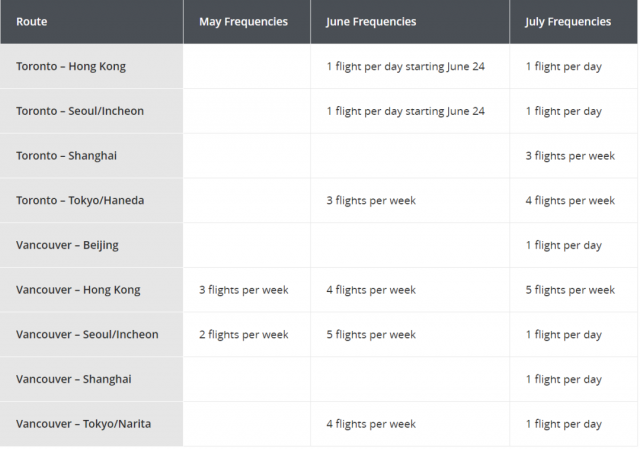Click Vancouver – Seoul/Incheon May 2 flights cell
This screenshot has height=449, width=640.
point(247,334)
